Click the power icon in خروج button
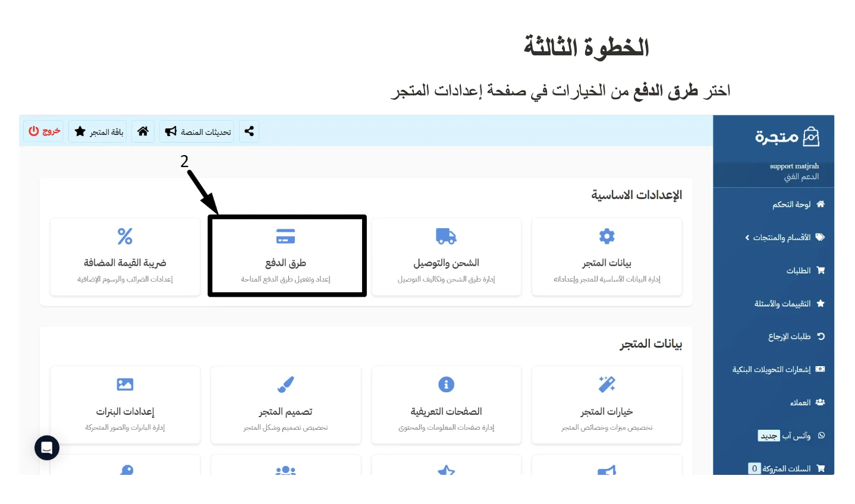The image size is (855, 504). (34, 131)
